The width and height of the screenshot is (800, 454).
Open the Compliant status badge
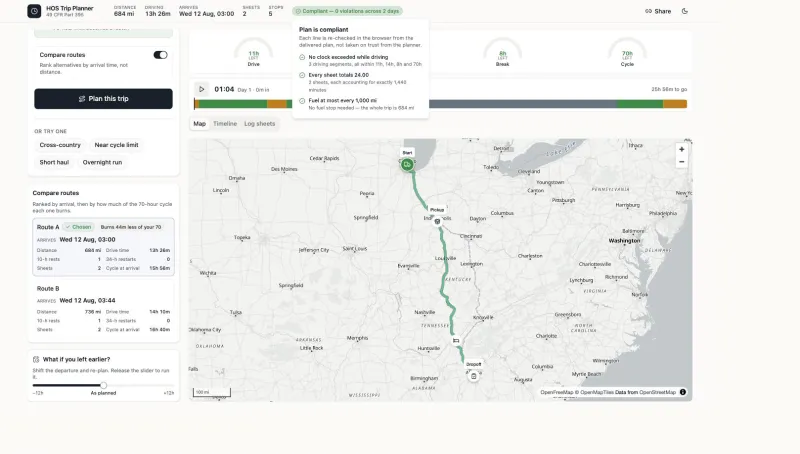click(347, 11)
